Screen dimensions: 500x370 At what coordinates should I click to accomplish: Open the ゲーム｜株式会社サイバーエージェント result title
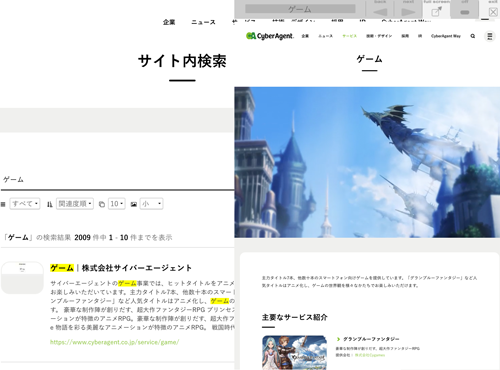click(x=121, y=268)
